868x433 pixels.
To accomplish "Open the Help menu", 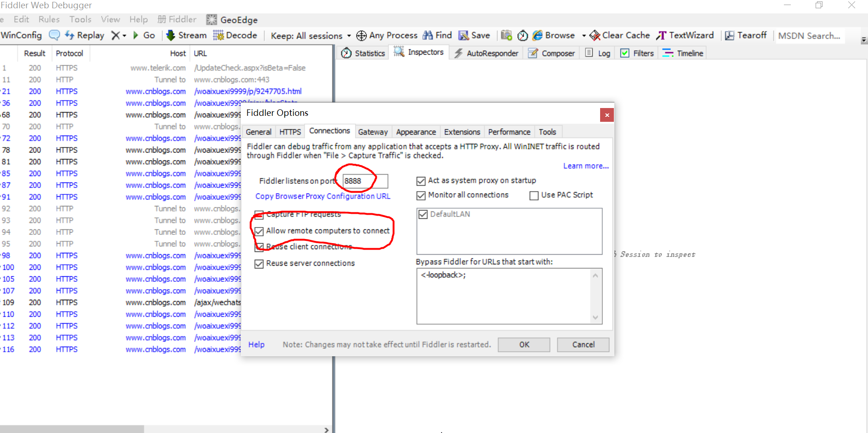I will (x=139, y=19).
